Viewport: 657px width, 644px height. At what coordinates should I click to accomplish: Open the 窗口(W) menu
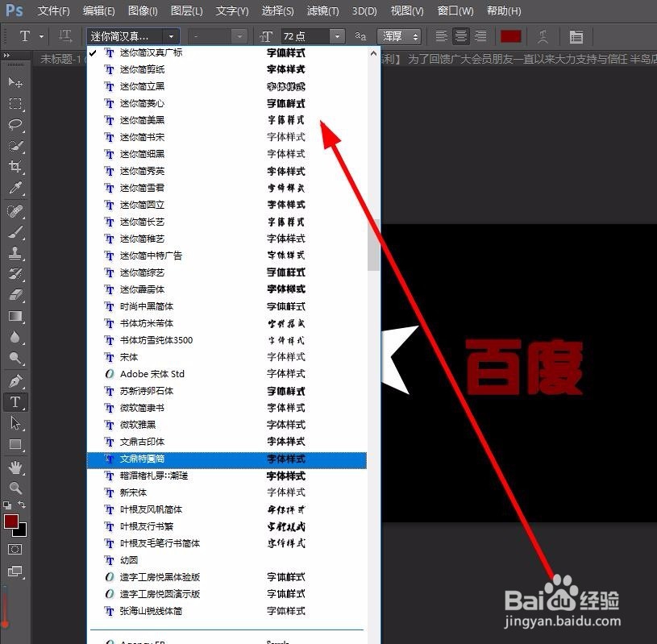coord(455,11)
